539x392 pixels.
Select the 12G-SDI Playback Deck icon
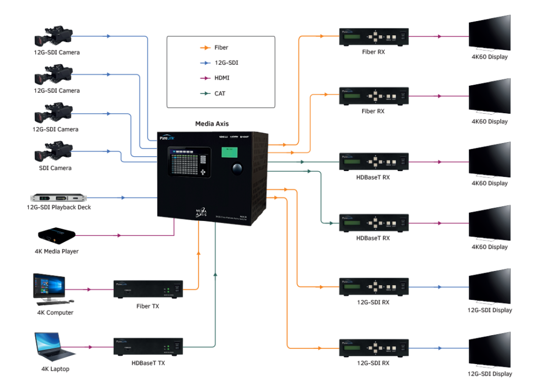pyautogui.click(x=59, y=197)
